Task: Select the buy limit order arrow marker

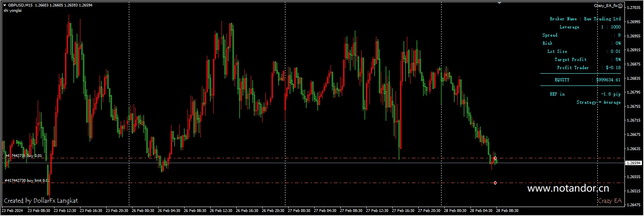Action: (495, 183)
